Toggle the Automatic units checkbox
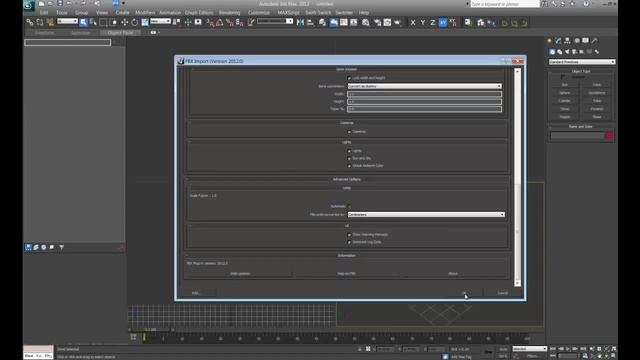The height and width of the screenshot is (360, 640). pos(349,207)
